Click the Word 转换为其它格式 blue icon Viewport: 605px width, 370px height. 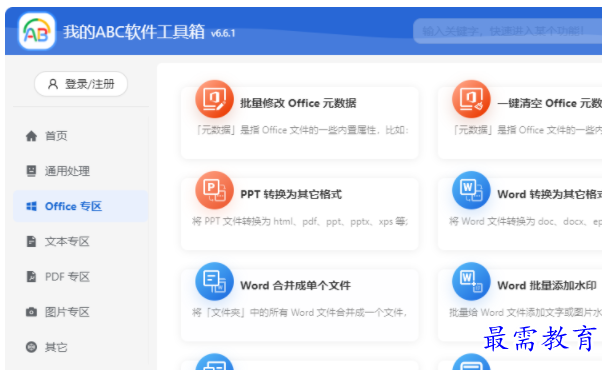(471, 190)
